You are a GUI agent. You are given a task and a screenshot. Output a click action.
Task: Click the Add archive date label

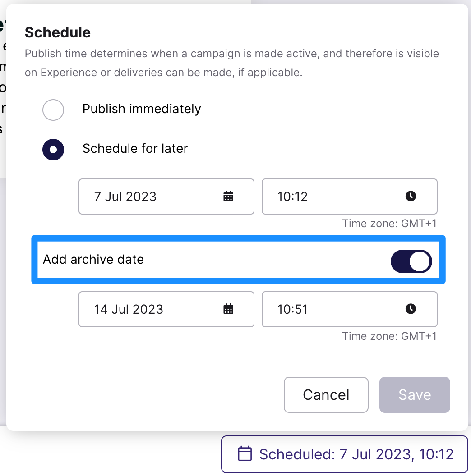tap(93, 260)
